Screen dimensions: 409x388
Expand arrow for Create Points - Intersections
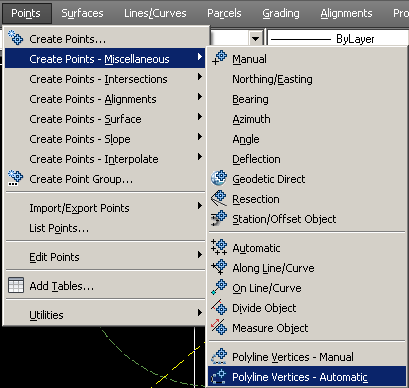pyautogui.click(x=199, y=77)
